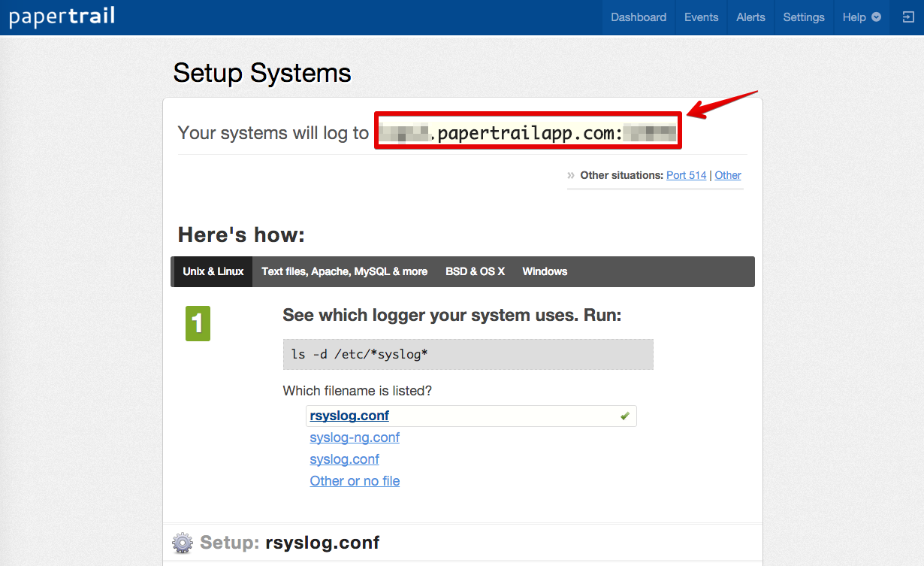This screenshot has width=924, height=566.
Task: Go to the Dashboard page
Action: click(638, 17)
